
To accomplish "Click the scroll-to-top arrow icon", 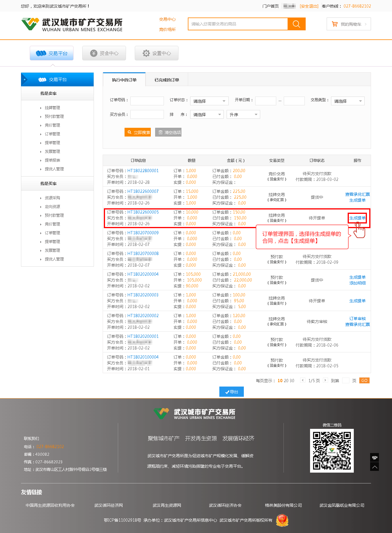I will [x=374, y=467].
